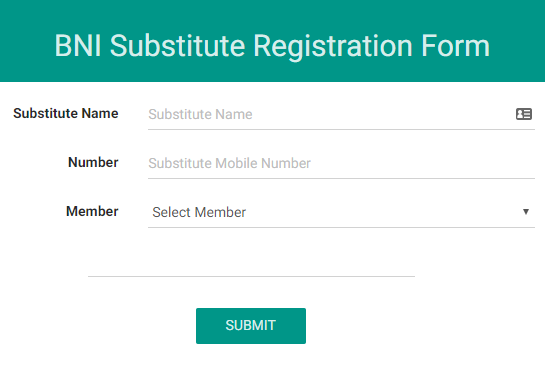
Task: Click the underline beneath the mobile number field
Action: pos(341,178)
